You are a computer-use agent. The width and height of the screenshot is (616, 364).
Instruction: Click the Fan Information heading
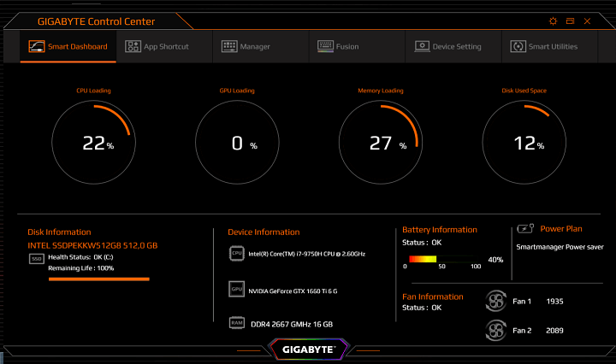pyautogui.click(x=433, y=297)
